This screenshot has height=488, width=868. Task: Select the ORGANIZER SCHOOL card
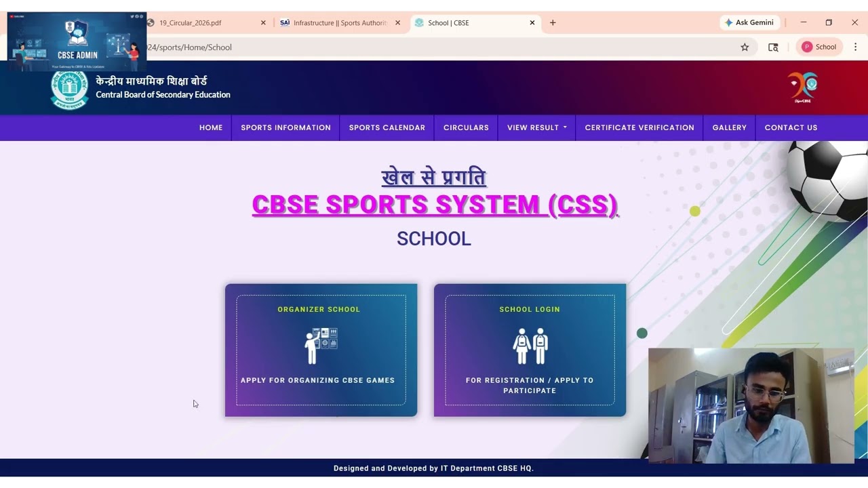pos(321,350)
